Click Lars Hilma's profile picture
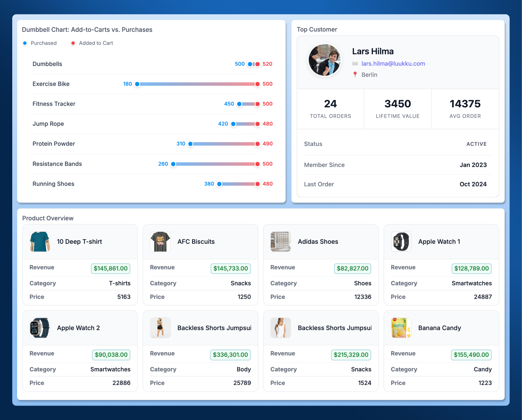522x420 pixels. point(324,60)
